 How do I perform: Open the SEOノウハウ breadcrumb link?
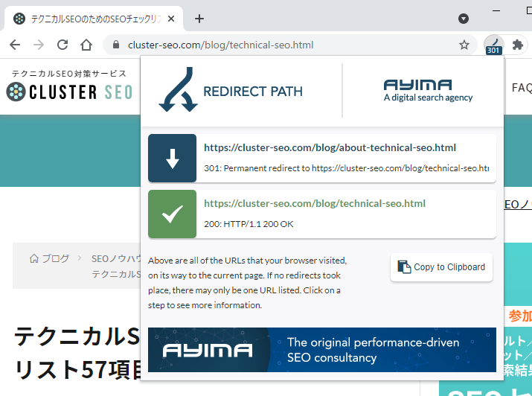(x=115, y=258)
